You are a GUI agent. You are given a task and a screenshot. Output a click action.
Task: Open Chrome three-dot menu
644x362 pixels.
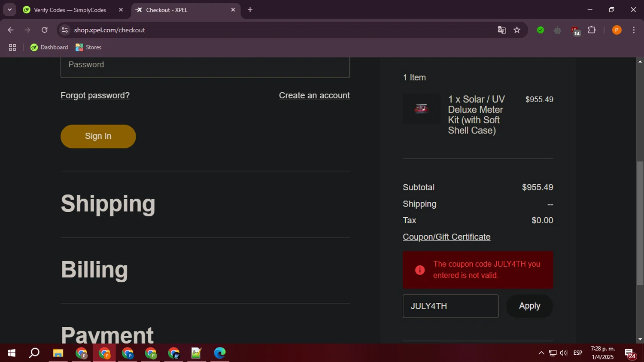(634, 30)
